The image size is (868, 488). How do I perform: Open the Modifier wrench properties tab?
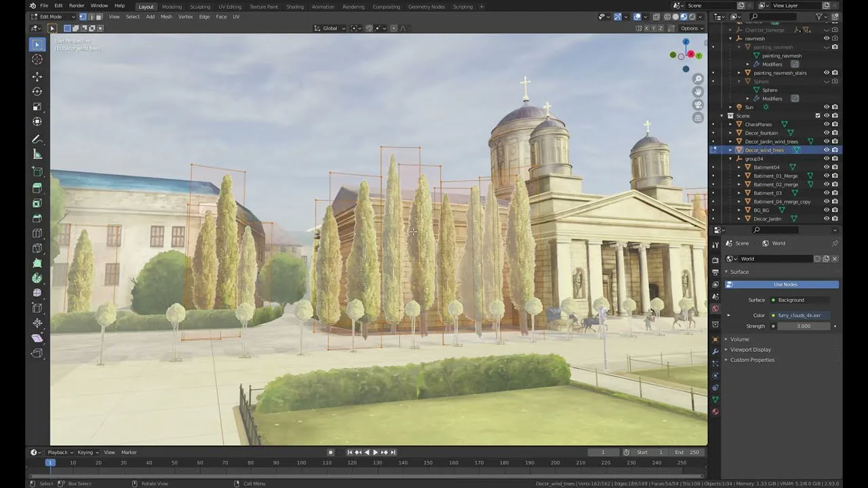[x=715, y=351]
